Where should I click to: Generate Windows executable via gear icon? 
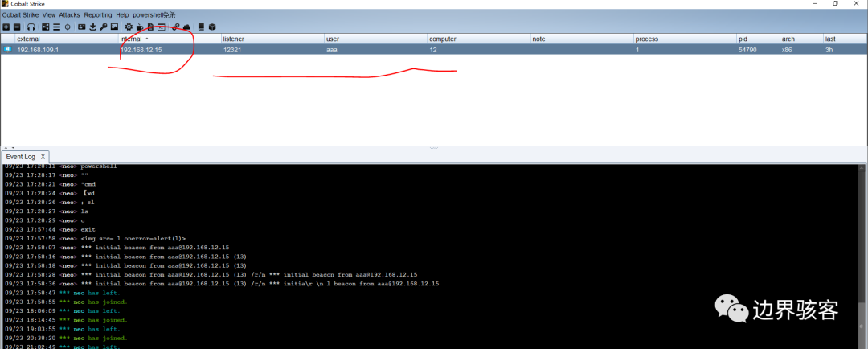[x=129, y=27]
